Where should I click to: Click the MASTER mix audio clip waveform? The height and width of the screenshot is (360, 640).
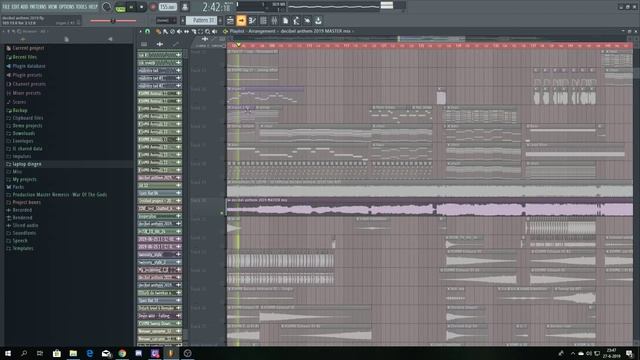tap(429, 209)
